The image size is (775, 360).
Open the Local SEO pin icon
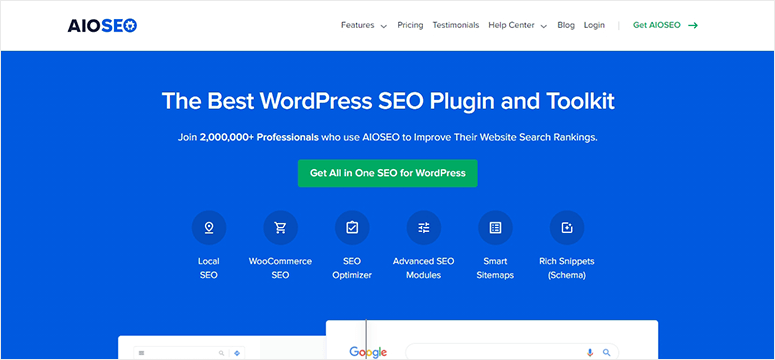tap(209, 227)
